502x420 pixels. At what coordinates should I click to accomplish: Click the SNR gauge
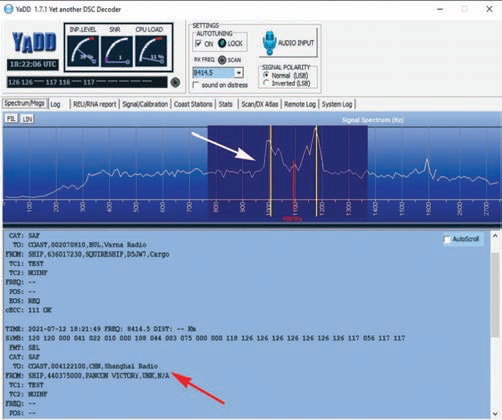click(x=116, y=51)
